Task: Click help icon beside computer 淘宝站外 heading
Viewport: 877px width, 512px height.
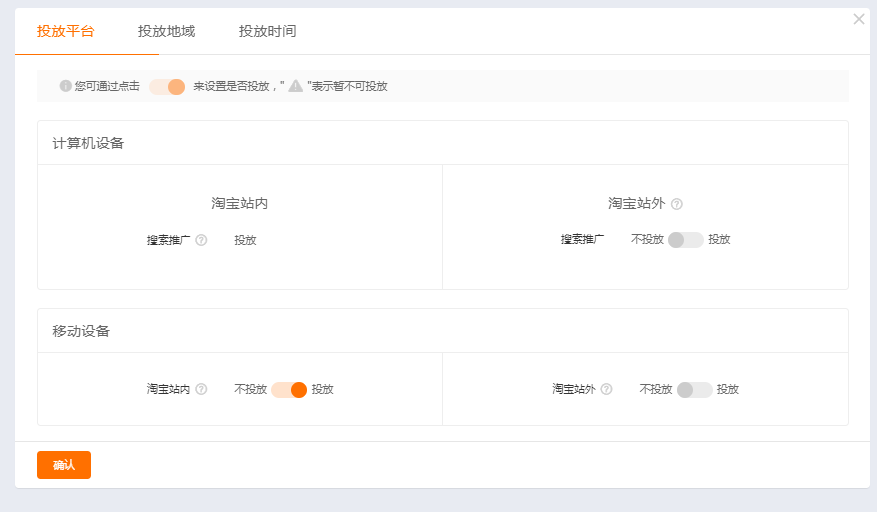Action: tap(677, 204)
